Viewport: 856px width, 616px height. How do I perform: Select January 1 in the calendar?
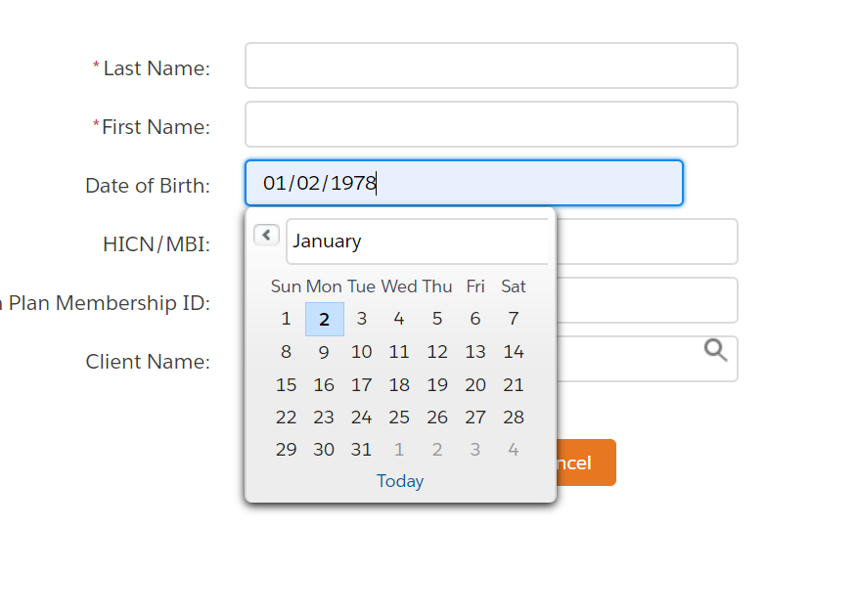(x=286, y=319)
